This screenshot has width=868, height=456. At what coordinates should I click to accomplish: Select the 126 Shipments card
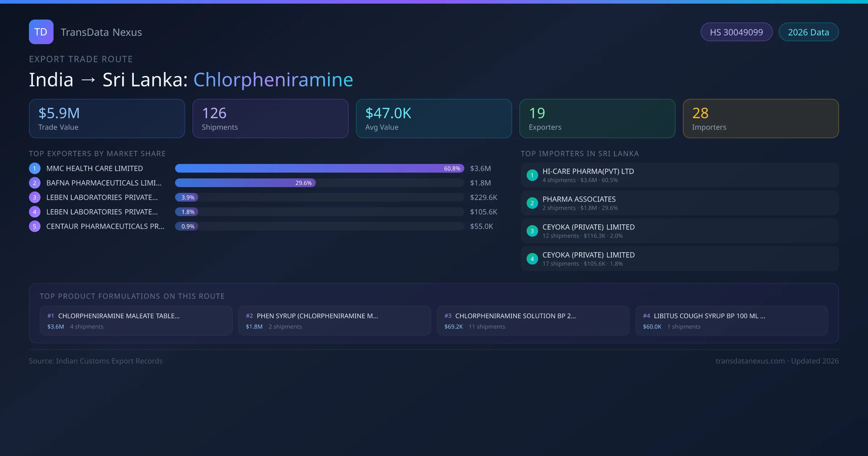pos(270,118)
